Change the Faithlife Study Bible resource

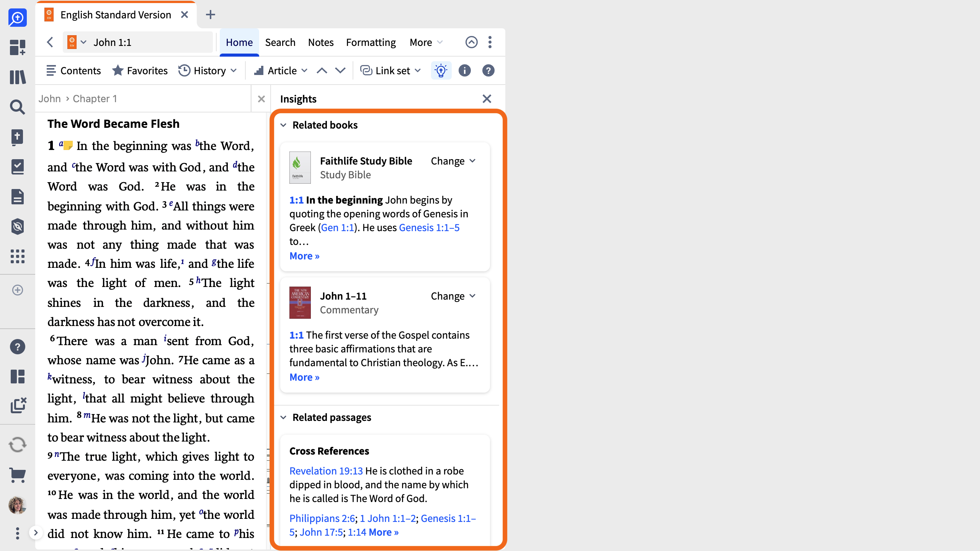point(454,161)
